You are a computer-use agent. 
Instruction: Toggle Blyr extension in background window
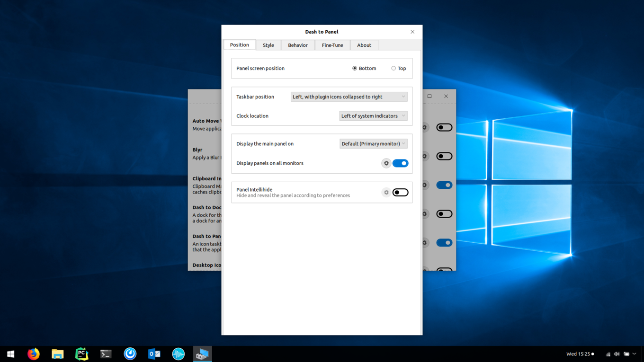pos(444,156)
